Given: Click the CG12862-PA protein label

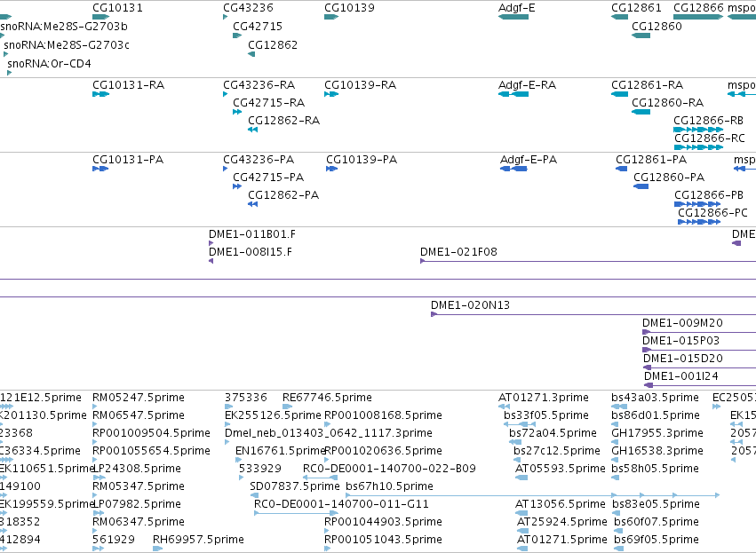Looking at the screenshot, I should 283,195.
